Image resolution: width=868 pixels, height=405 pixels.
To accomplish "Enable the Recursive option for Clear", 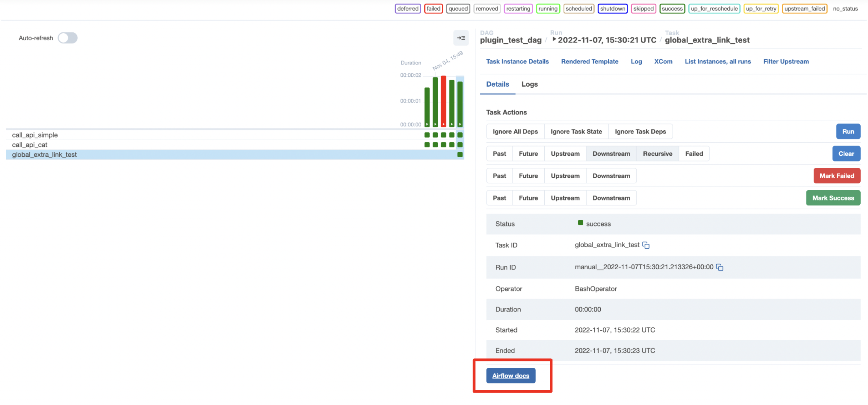I will coord(657,154).
